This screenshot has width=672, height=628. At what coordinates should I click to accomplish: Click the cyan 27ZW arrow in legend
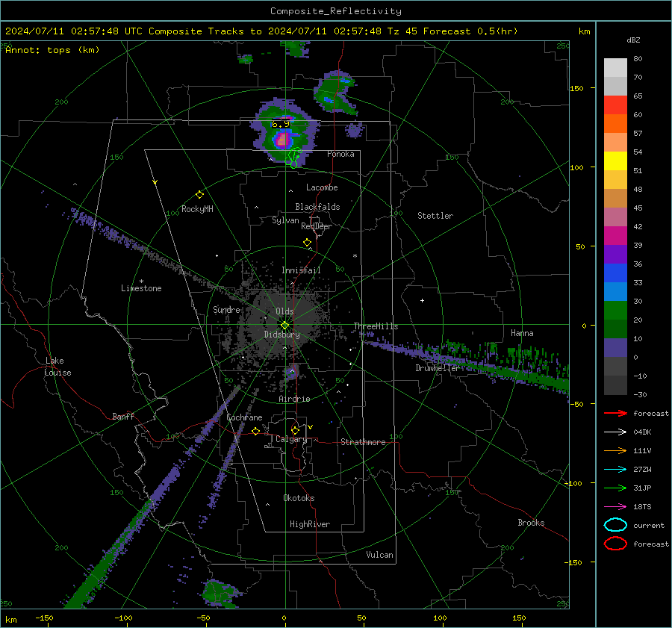(615, 470)
